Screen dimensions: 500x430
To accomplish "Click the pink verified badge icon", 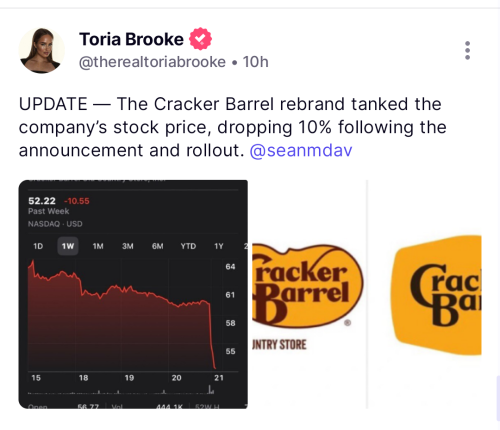I will (x=200, y=39).
